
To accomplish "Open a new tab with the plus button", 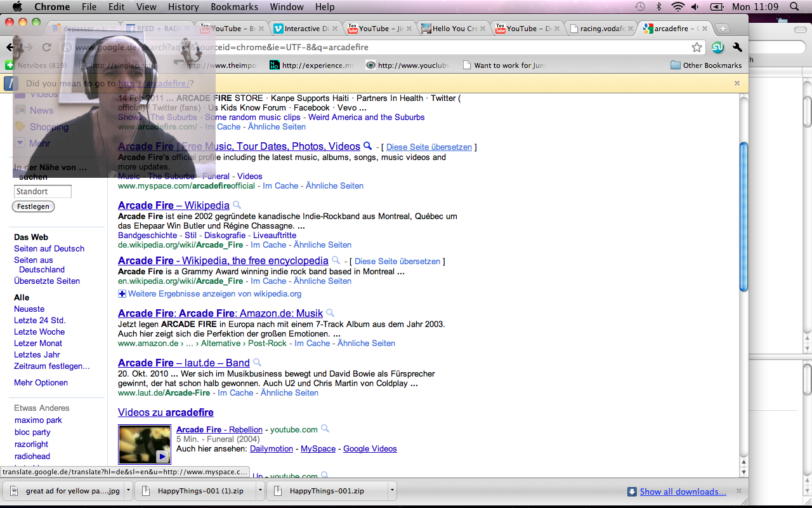I will click(x=722, y=29).
